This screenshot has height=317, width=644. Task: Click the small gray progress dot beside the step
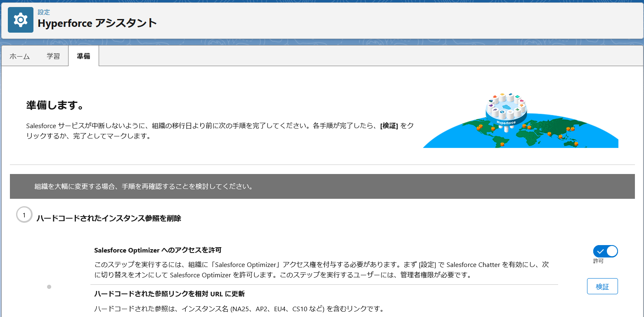49,287
